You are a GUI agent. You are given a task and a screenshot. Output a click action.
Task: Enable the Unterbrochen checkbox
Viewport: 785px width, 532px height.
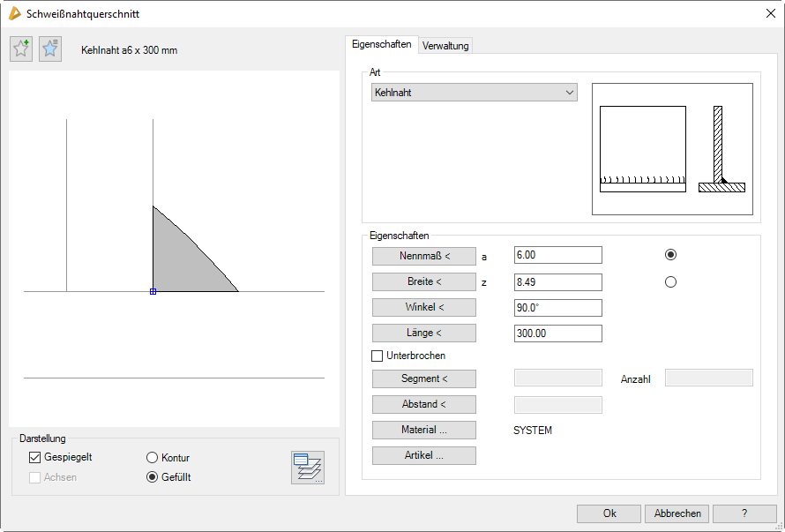pos(378,356)
